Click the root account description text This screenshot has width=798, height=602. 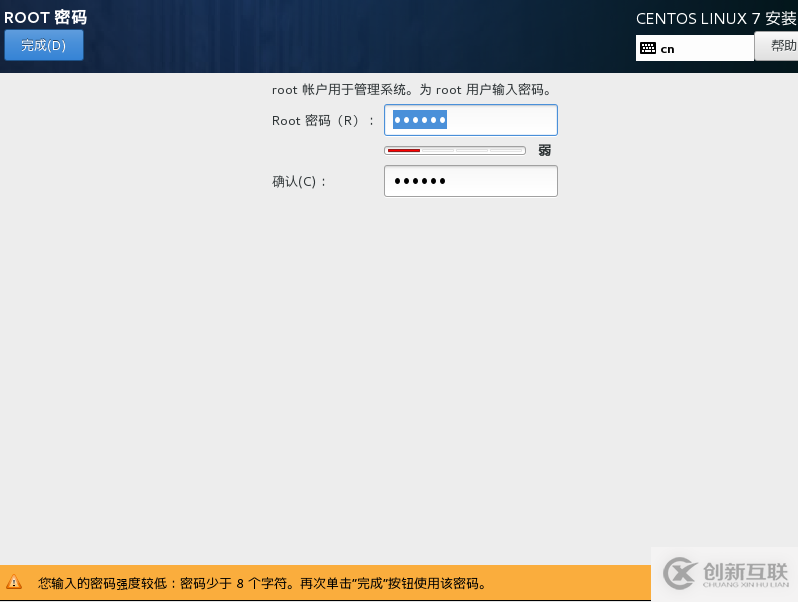pos(411,90)
